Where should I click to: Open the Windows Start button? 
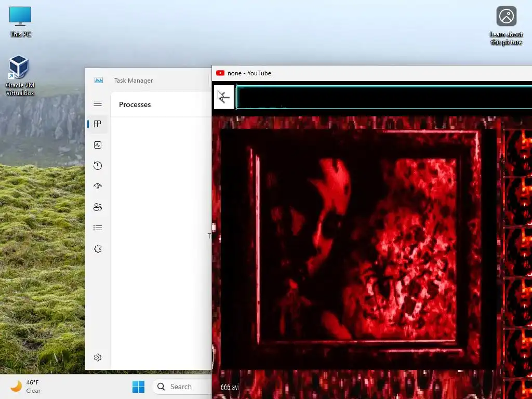point(138,387)
